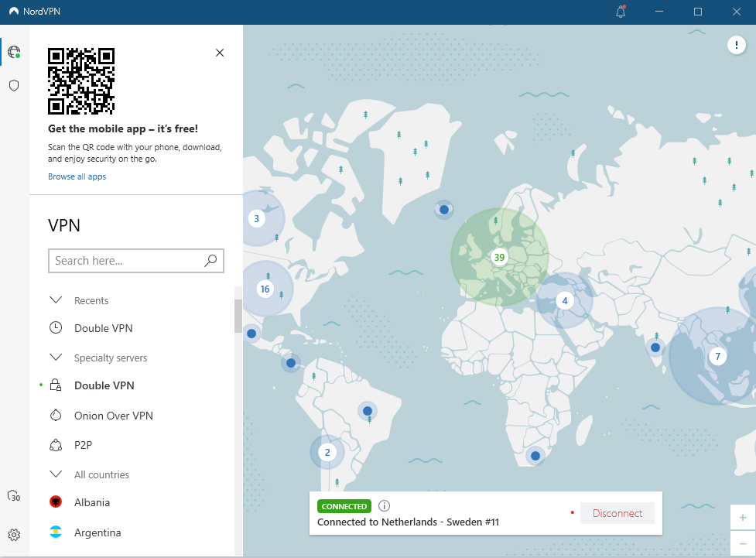756x558 pixels.
Task: Click the 30-day counter icon in the sidebar
Action: [13, 495]
